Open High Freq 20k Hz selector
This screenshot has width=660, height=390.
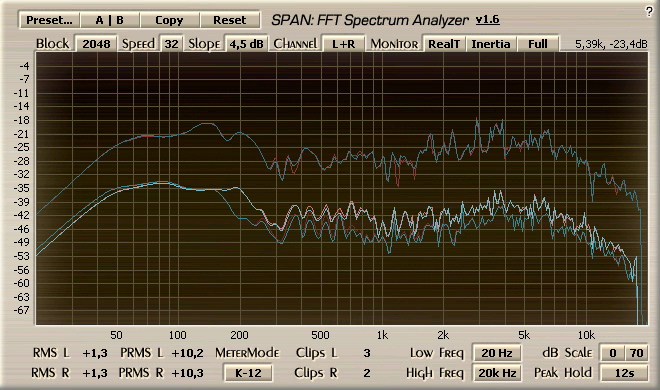[497, 373]
